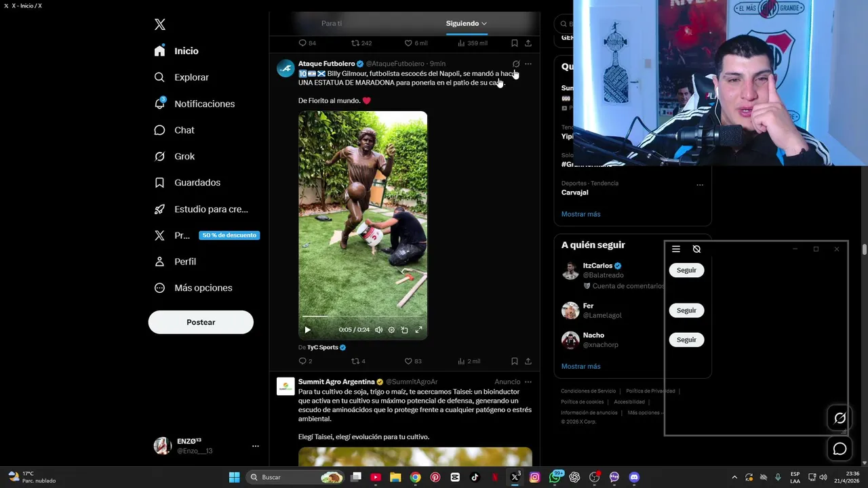Toggle picture-in-picture on the video
The height and width of the screenshot is (488, 868).
click(404, 330)
